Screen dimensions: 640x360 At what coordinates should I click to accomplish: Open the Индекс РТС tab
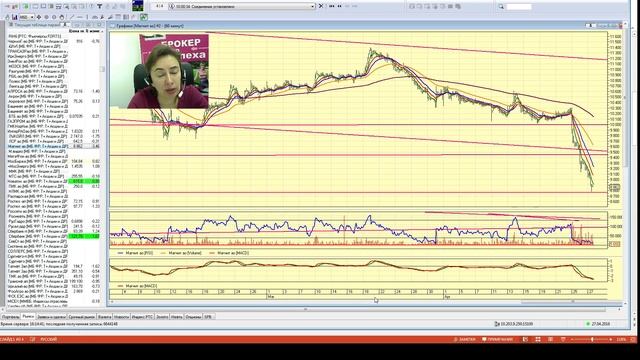tap(142, 317)
